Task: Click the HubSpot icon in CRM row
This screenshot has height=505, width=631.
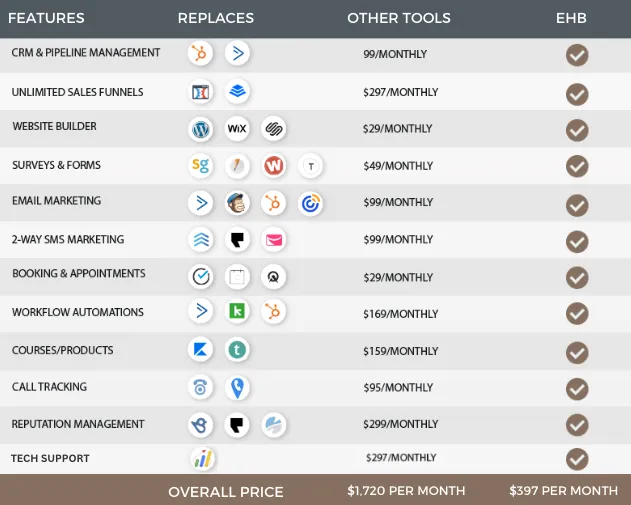Action: [200, 53]
